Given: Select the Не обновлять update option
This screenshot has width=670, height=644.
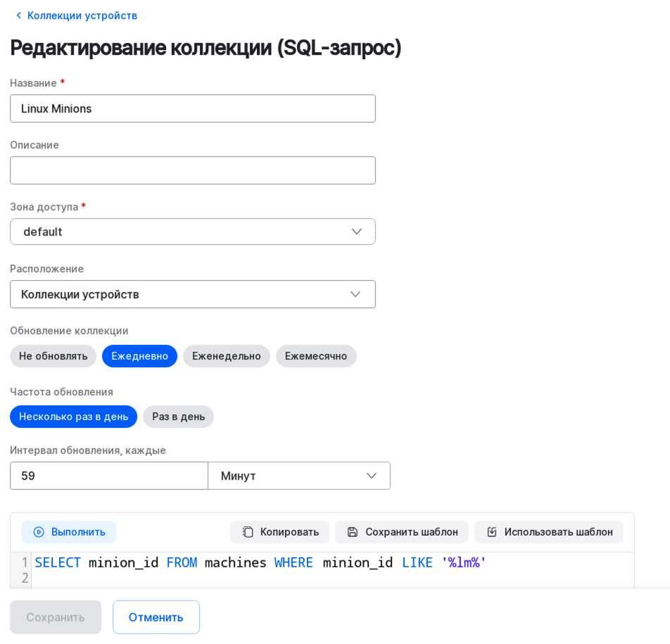Looking at the screenshot, I should tap(53, 356).
